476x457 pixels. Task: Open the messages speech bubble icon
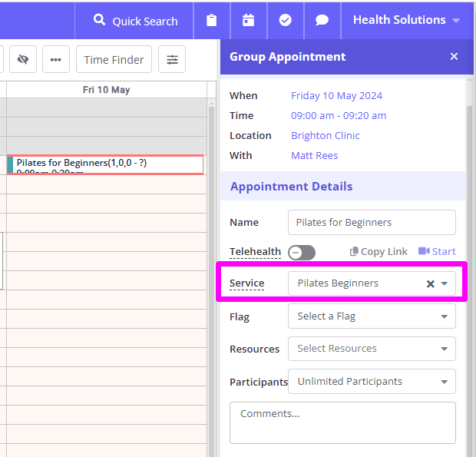point(322,21)
